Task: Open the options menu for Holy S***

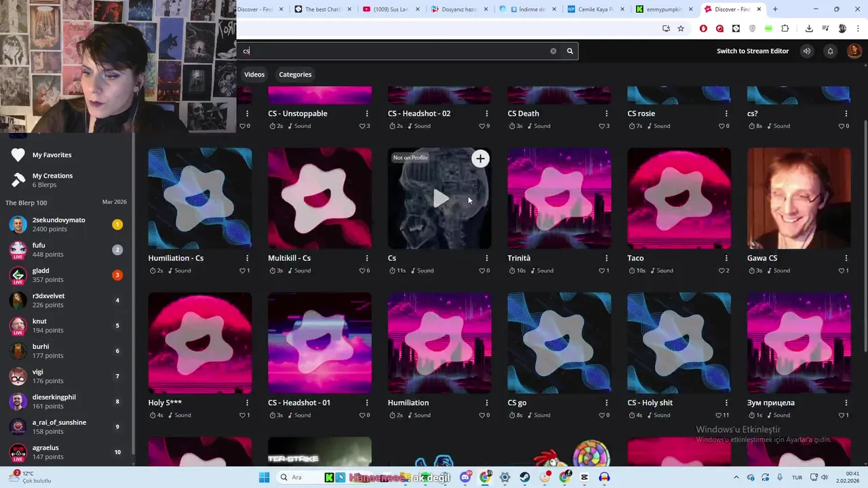Action: [x=247, y=403]
